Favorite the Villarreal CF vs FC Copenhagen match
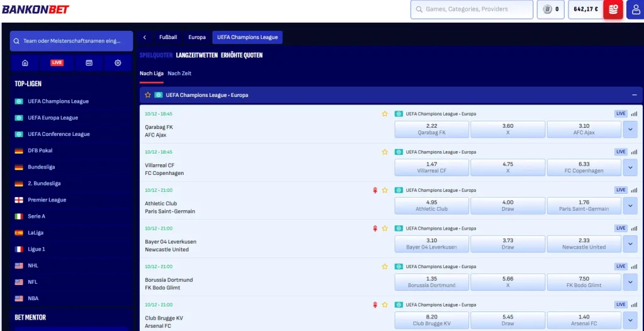Screen dimensions: 644x331 tap(385, 152)
